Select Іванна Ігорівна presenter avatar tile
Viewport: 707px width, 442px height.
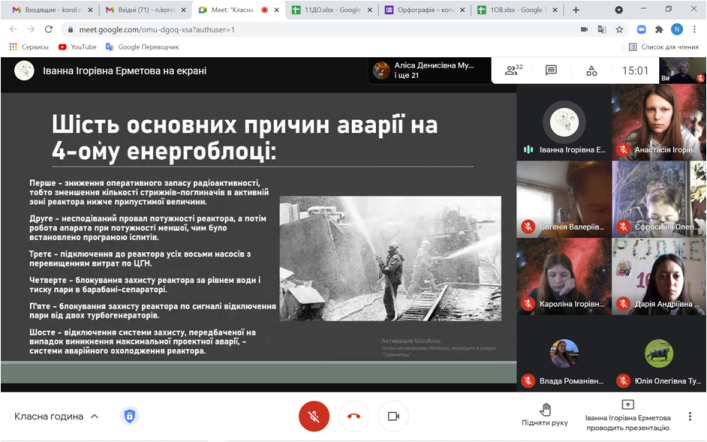tap(564, 122)
